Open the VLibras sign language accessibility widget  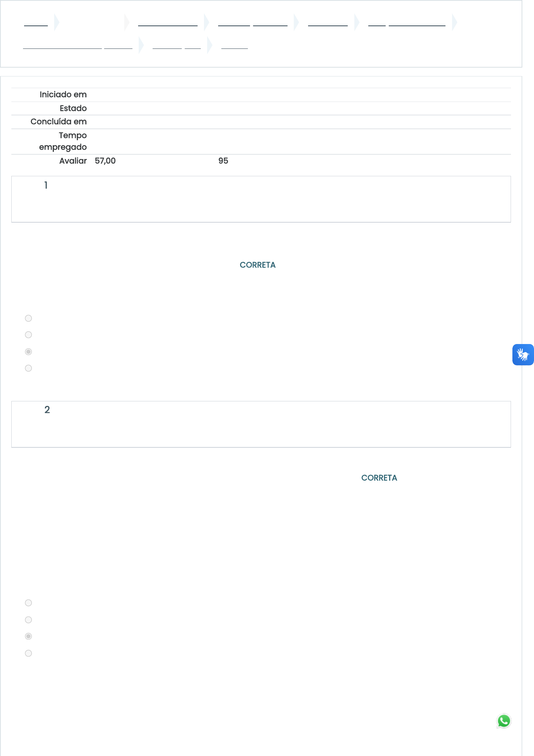(523, 354)
